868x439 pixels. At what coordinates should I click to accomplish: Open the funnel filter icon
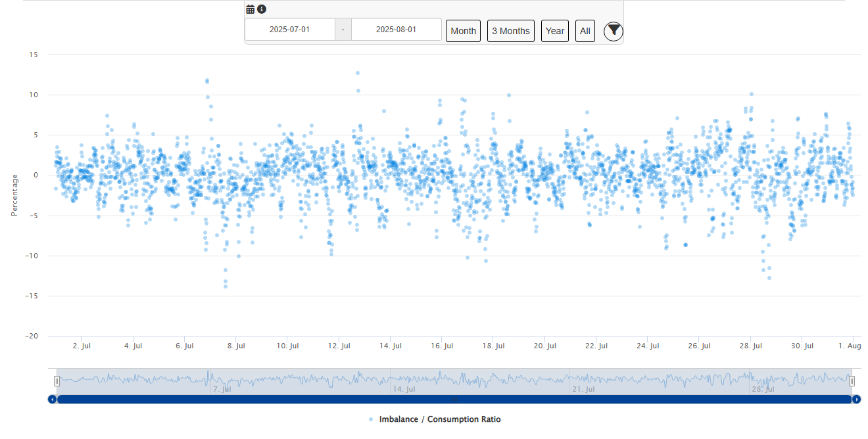(x=613, y=31)
